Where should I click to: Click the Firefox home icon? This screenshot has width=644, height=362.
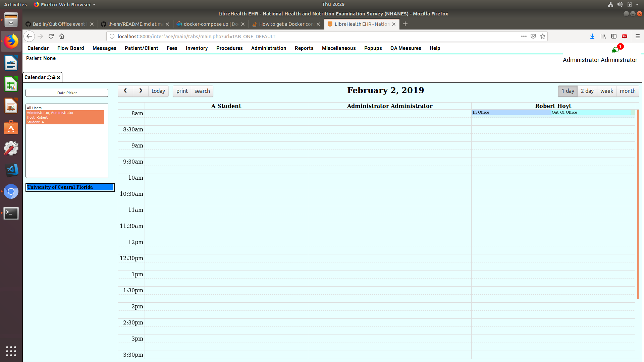62,36
